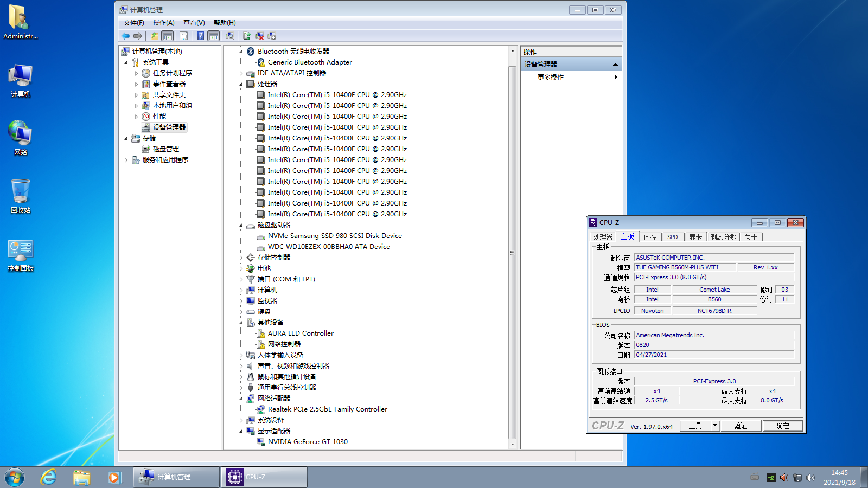Select Realtek PCIe 2.5GbE Family Controller
The image size is (868, 488).
pos(328,409)
